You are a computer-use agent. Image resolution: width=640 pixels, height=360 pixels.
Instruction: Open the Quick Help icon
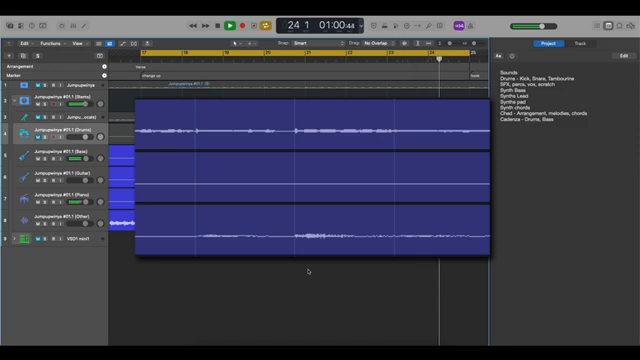click(32, 26)
